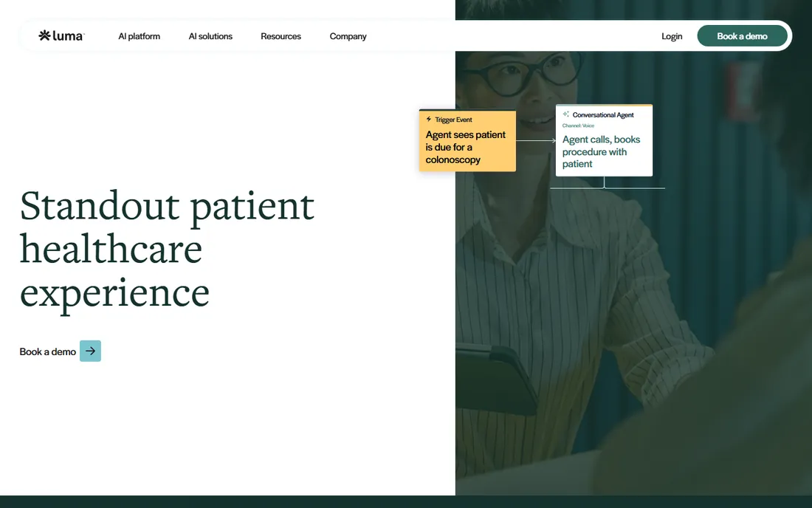Click the sparkle Conversational Agent icon

pos(566,114)
